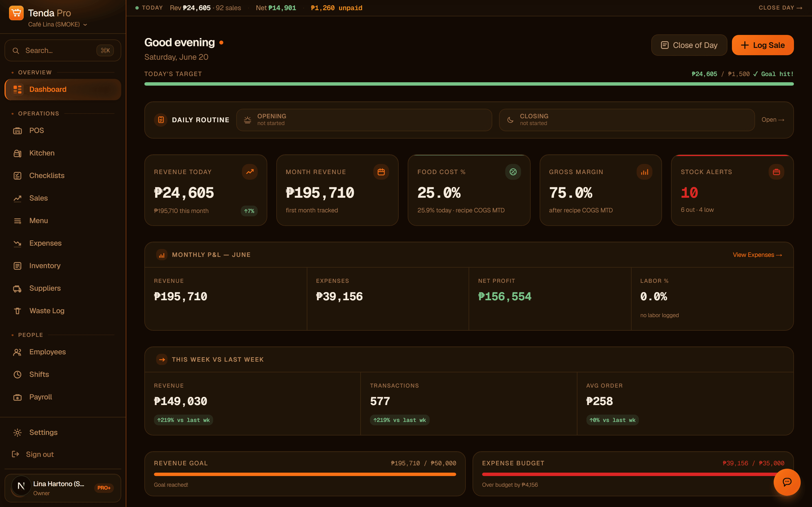Open the Opening routine card

click(364, 120)
